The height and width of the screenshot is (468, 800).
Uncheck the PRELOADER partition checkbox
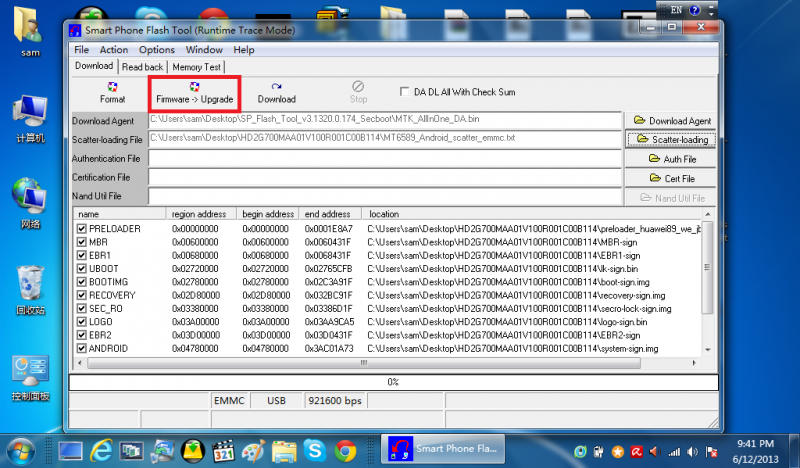(82, 229)
